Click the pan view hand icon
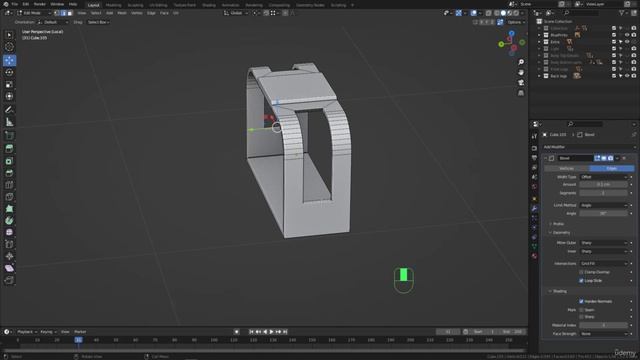This screenshot has width=640, height=360. tap(521, 72)
